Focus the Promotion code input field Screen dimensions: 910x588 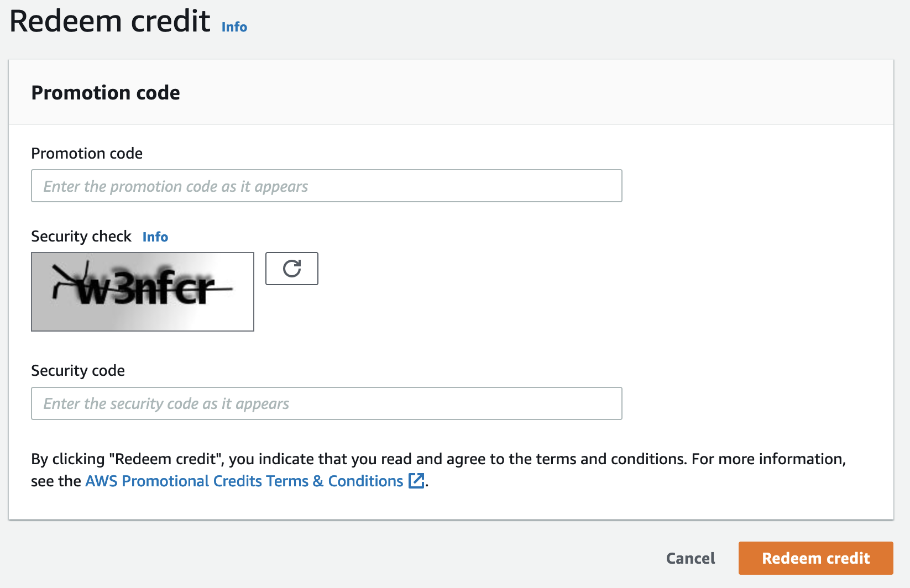click(327, 186)
